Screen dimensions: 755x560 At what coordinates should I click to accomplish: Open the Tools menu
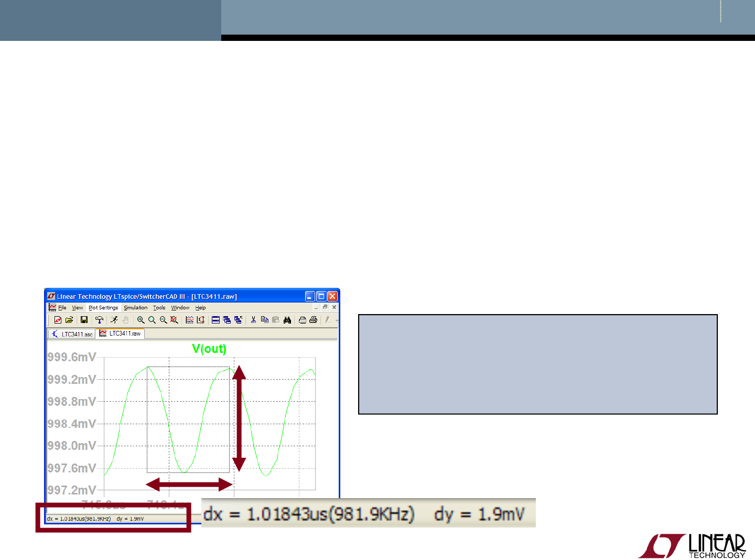click(159, 308)
